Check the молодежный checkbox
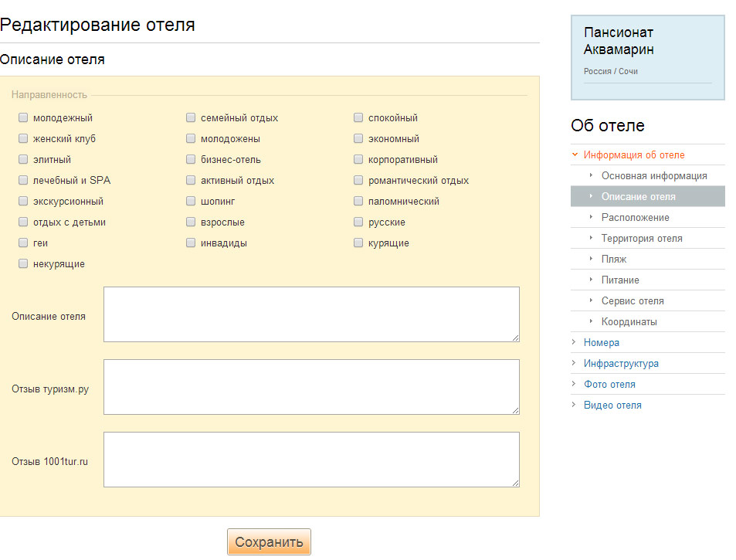 coord(22,118)
